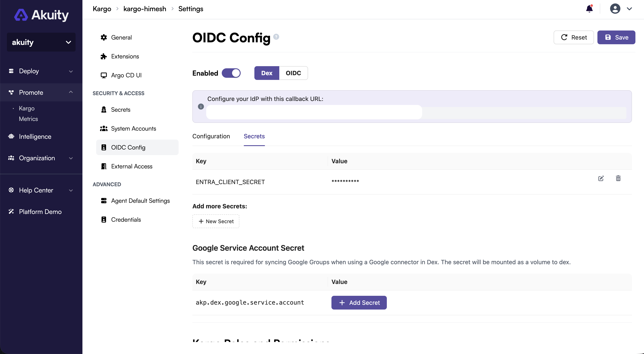Open Credentials settings page
The width and height of the screenshot is (644, 354).
137,220
